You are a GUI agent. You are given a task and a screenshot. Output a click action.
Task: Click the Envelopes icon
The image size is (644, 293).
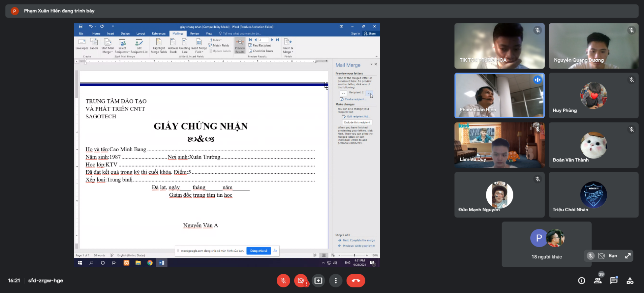pos(82,44)
